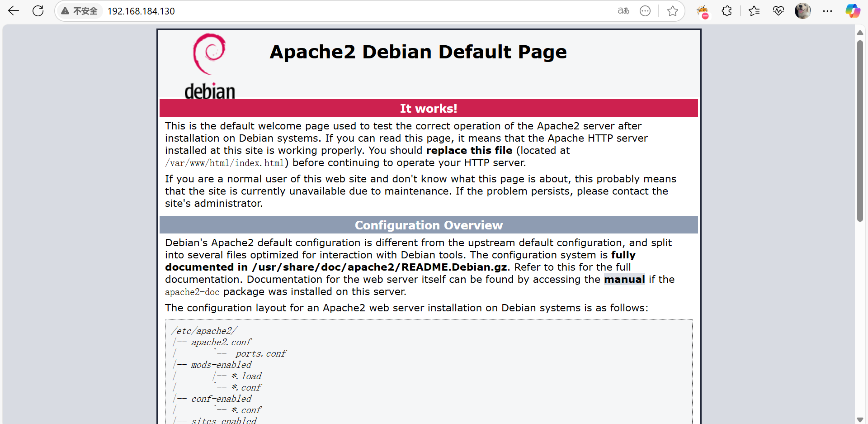
Task: Reload the page with the refresh icon
Action: (38, 11)
